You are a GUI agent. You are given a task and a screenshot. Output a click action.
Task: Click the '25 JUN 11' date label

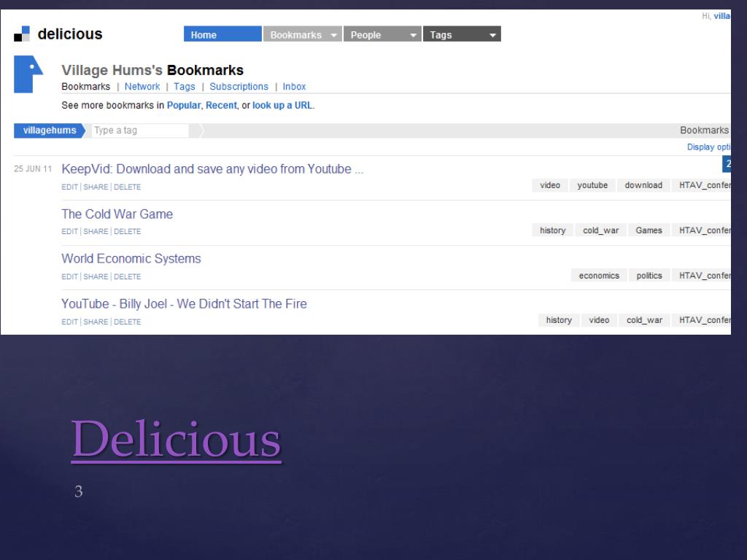(x=33, y=169)
